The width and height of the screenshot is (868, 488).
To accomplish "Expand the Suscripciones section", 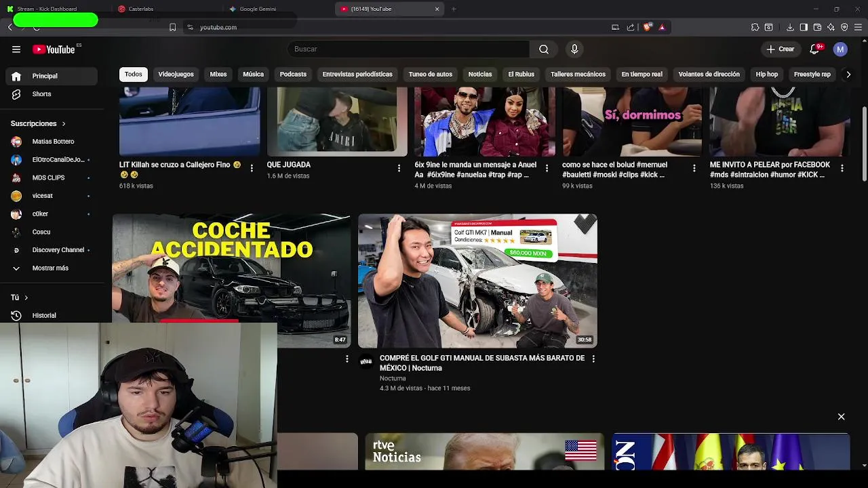I will tap(38, 123).
